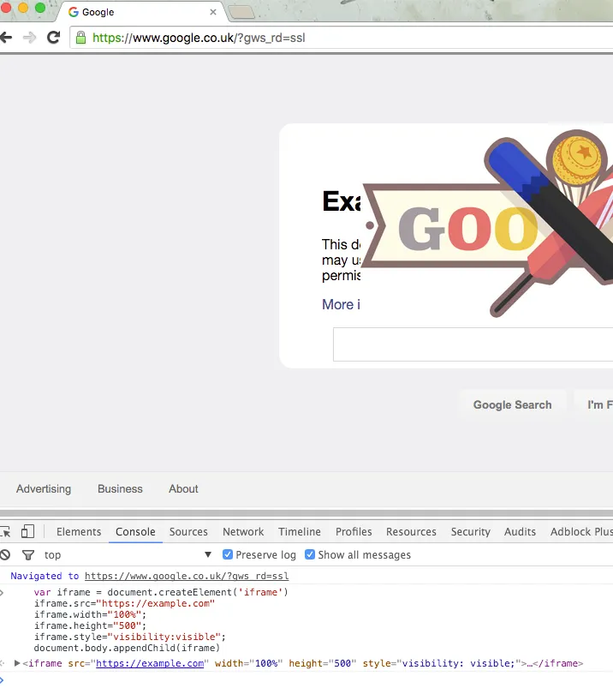The image size is (613, 700).
Task: Open the Sources tab
Action: pyautogui.click(x=188, y=532)
